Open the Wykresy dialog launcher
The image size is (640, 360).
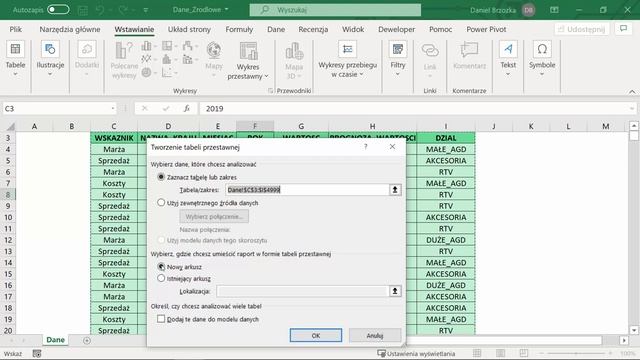270,91
